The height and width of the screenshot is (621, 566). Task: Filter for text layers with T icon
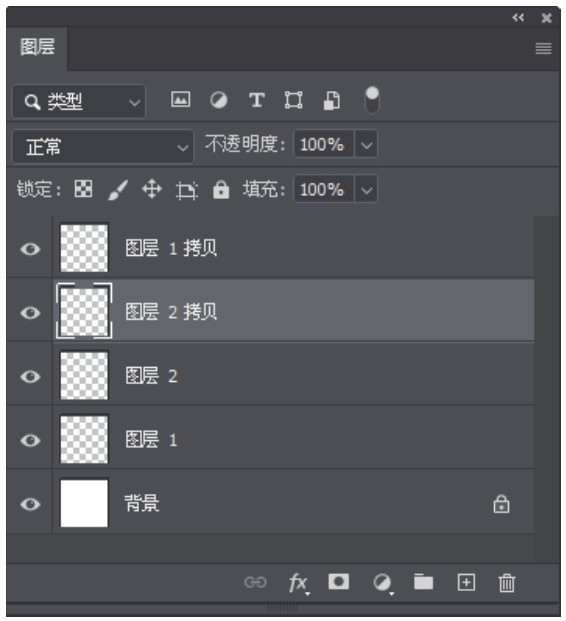[257, 100]
